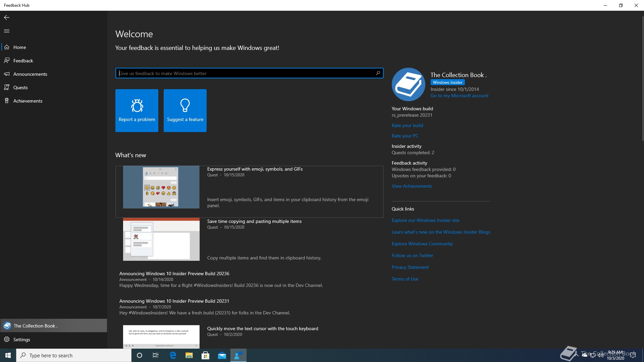The image size is (644, 362).
Task: Click the Windows Insider badge
Action: tap(447, 82)
